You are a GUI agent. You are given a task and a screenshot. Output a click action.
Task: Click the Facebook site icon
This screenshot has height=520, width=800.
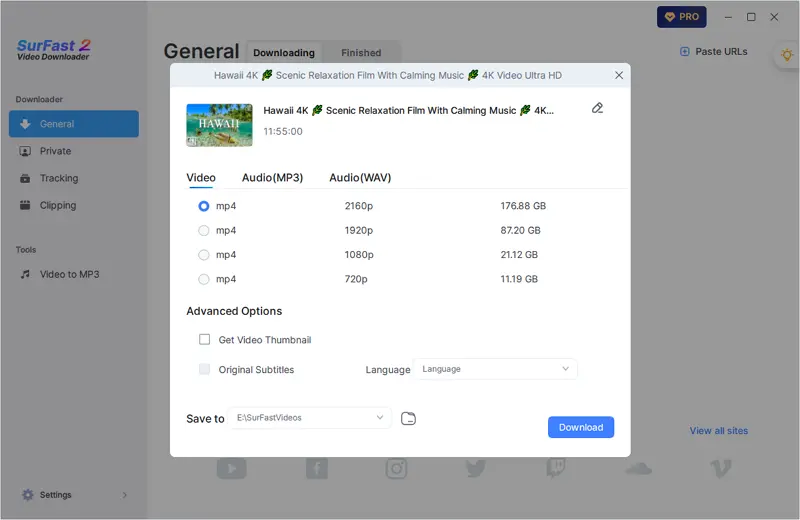pos(317,468)
